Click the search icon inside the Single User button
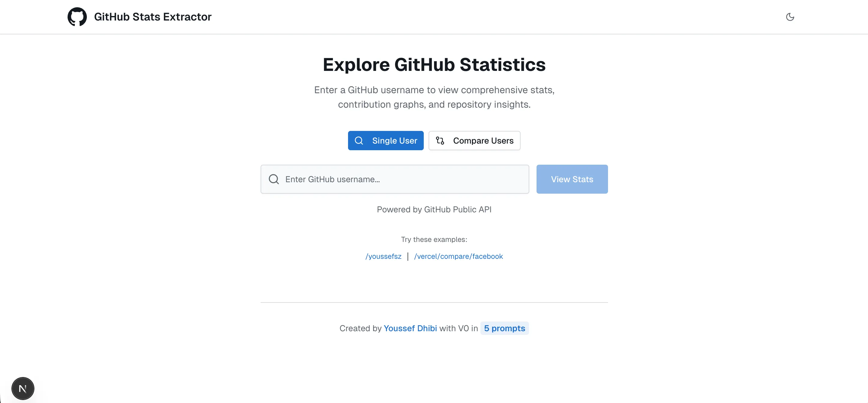The image size is (868, 403). pos(359,141)
